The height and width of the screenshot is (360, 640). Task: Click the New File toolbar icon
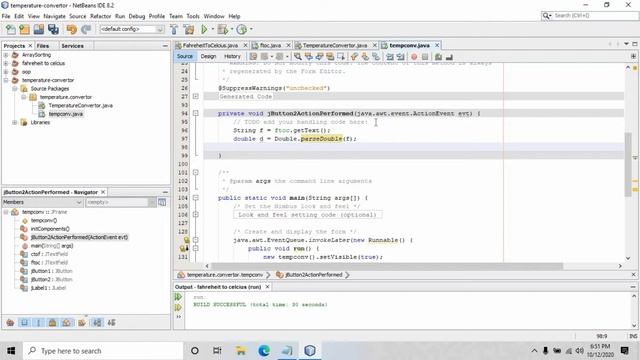coord(11,29)
